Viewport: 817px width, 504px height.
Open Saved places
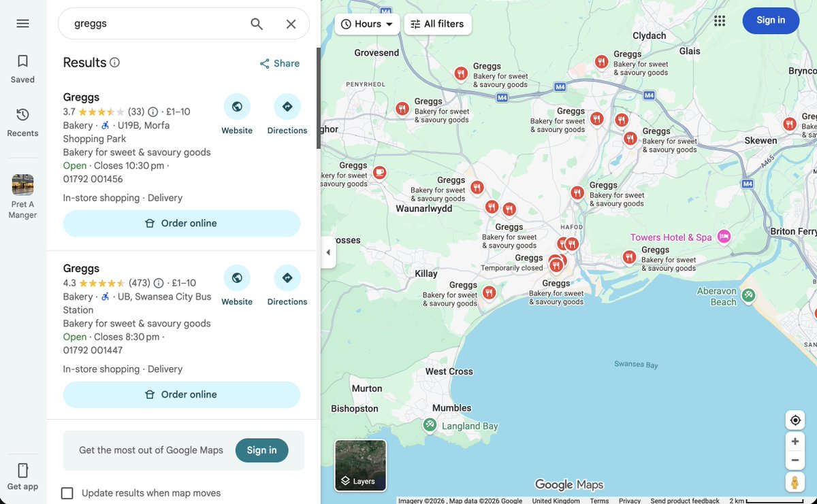coord(22,69)
